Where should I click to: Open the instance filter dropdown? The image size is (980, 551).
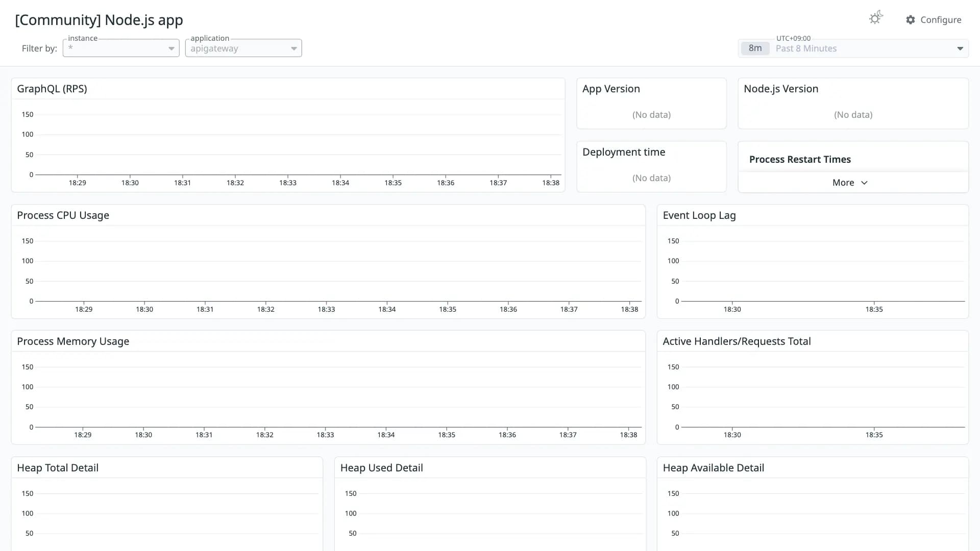click(x=121, y=48)
